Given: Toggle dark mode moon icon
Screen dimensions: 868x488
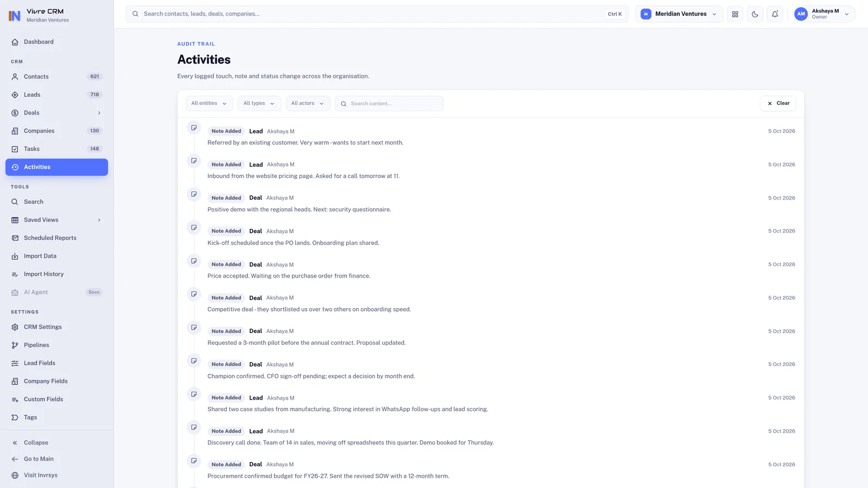Looking at the screenshot, I should pos(755,14).
